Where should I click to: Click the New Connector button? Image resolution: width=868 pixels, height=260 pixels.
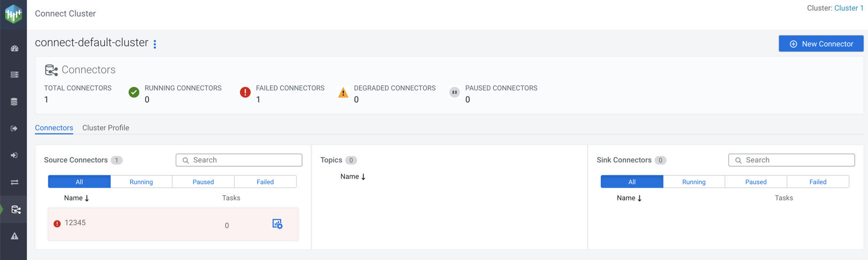pos(820,44)
